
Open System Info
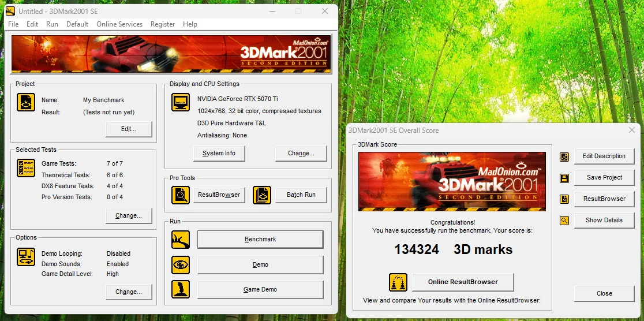[219, 154]
